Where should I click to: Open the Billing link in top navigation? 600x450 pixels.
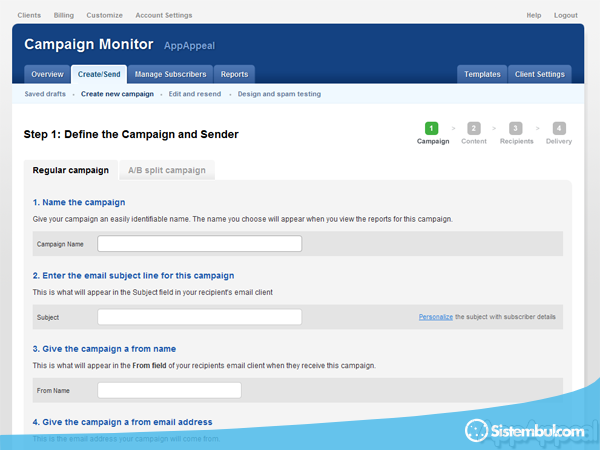(x=64, y=15)
